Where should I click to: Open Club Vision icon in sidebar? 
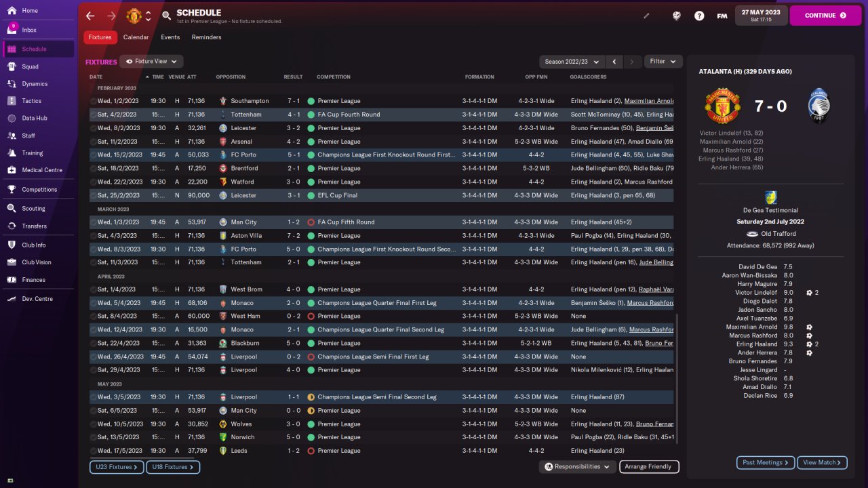click(x=12, y=262)
